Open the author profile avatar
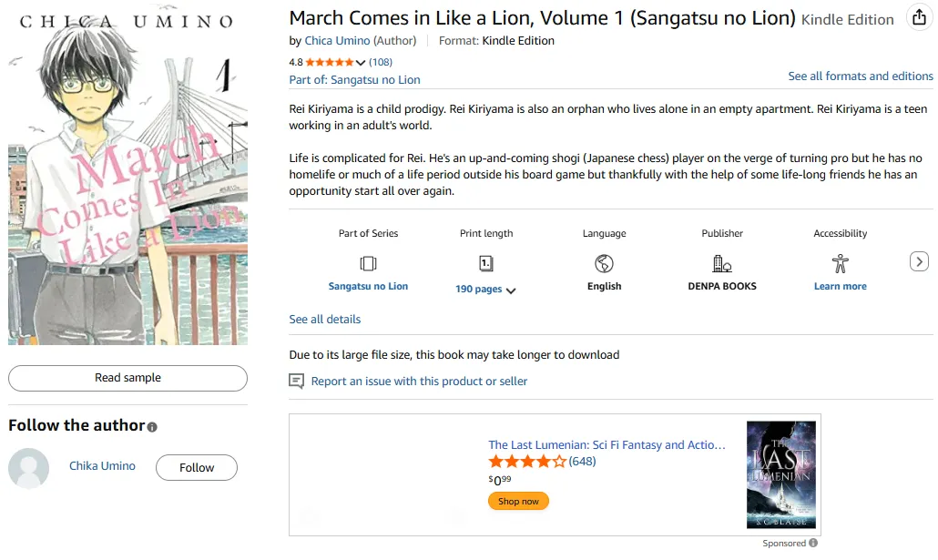The image size is (938, 560). coord(29,468)
